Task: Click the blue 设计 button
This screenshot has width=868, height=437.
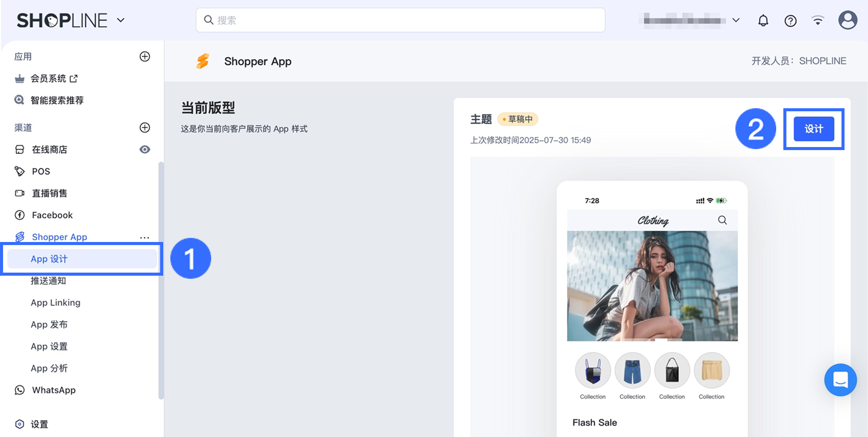Action: click(x=814, y=129)
